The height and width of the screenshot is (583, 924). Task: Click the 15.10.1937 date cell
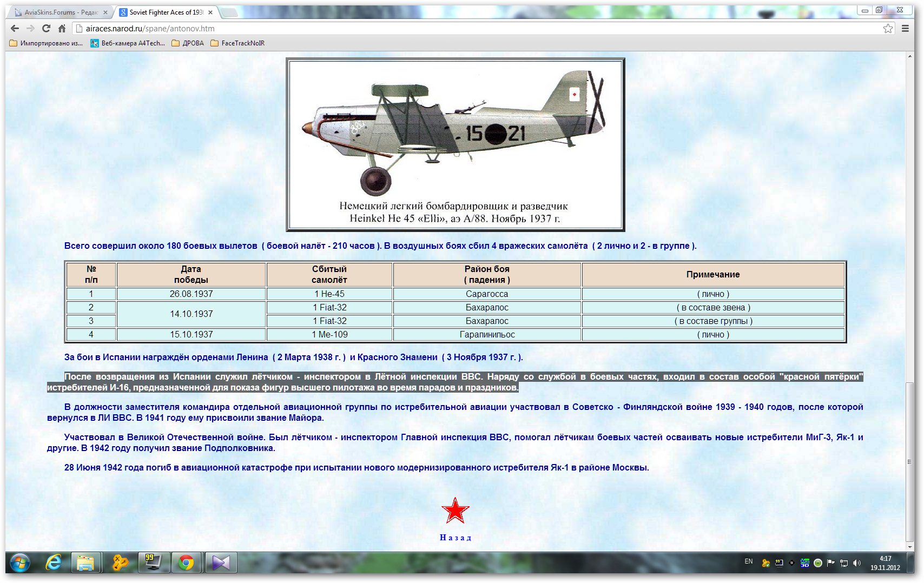coord(191,334)
